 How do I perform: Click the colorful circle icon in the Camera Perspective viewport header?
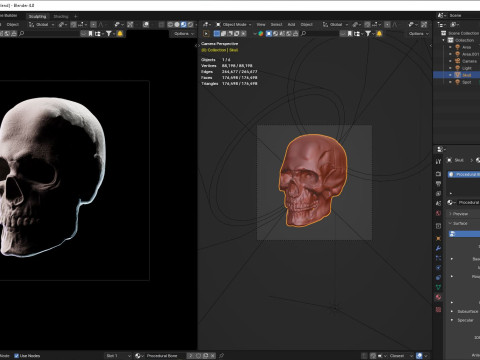pos(261,33)
